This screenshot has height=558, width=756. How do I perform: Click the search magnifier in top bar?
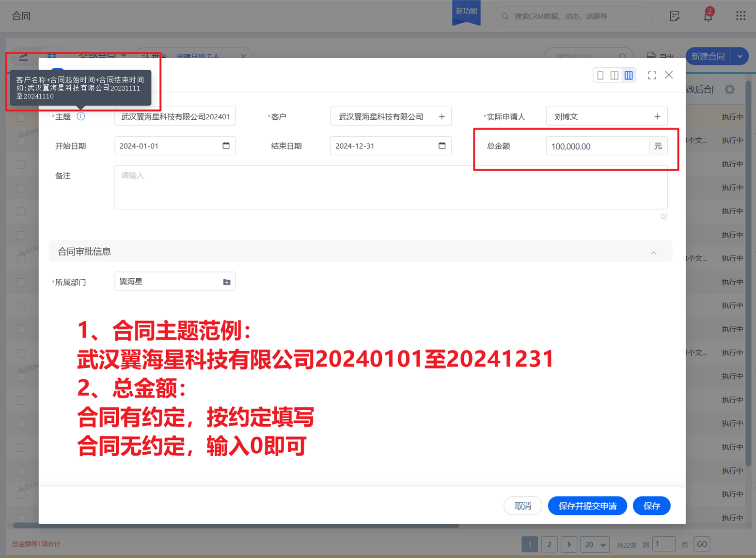coord(505,16)
